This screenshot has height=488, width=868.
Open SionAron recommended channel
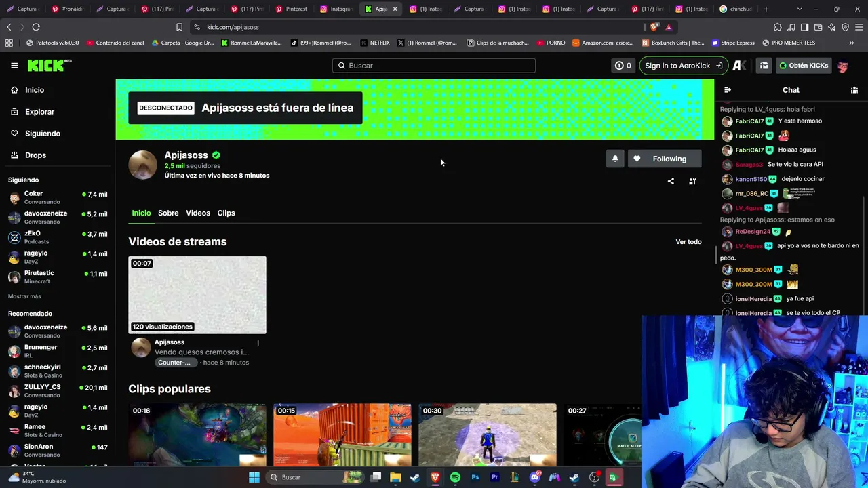pos(58,450)
